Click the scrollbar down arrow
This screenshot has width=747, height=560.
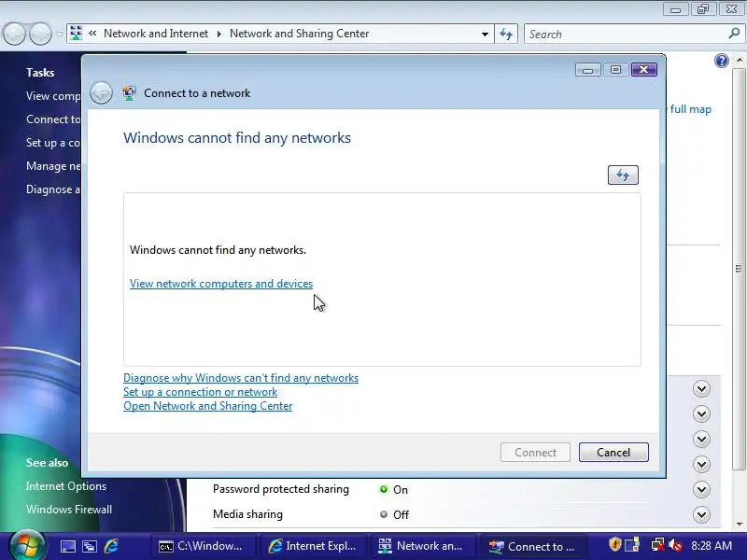point(739,525)
